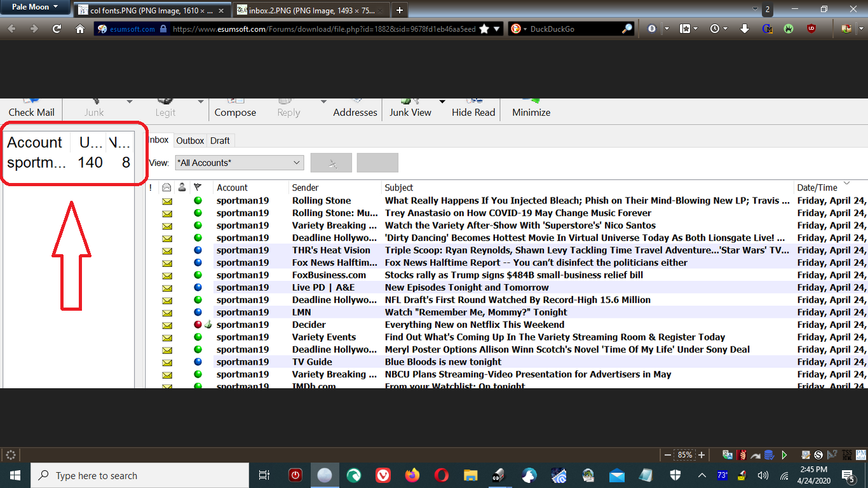This screenshot has height=488, width=868.
Task: Click the Windows taskbar search box
Action: (140, 475)
